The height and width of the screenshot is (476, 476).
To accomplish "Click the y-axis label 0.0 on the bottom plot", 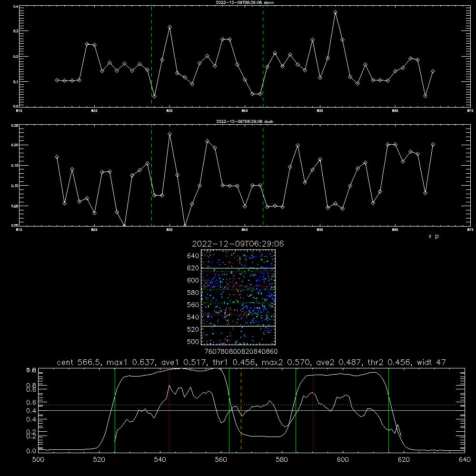I will [x=31, y=451].
